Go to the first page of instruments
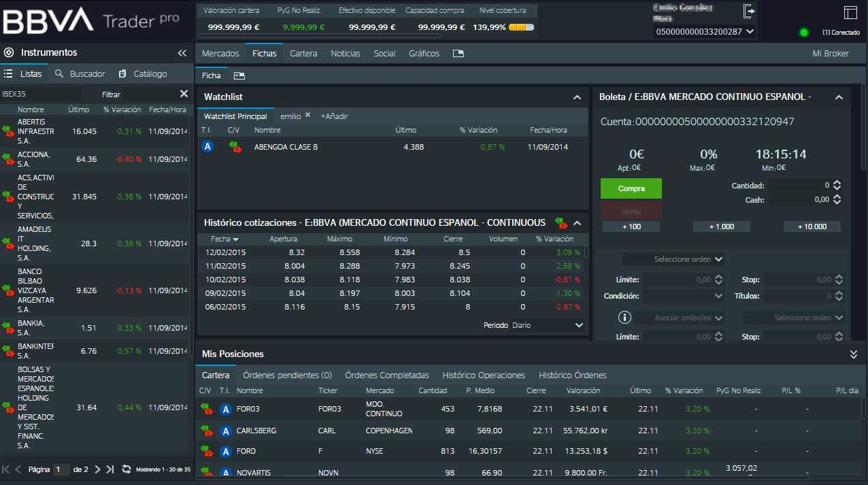 pyautogui.click(x=6, y=469)
